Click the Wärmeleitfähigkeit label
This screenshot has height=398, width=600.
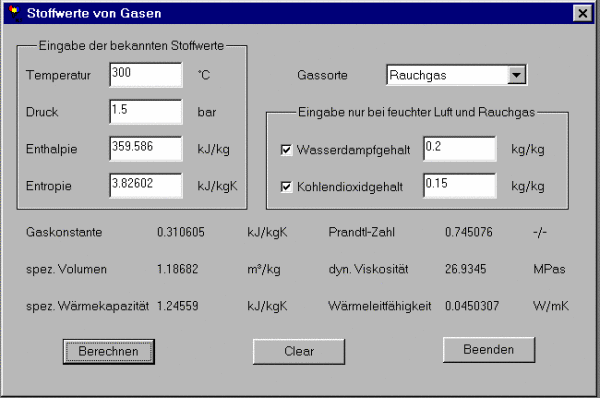click(380, 307)
